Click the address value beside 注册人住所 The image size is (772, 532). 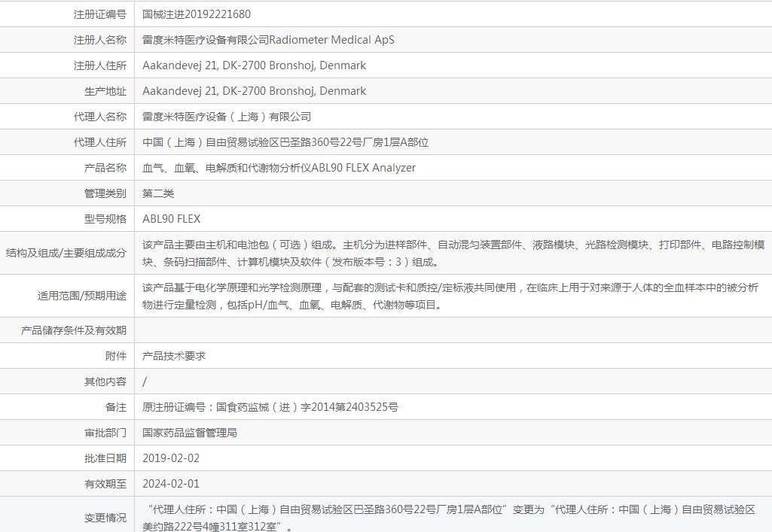(x=254, y=65)
